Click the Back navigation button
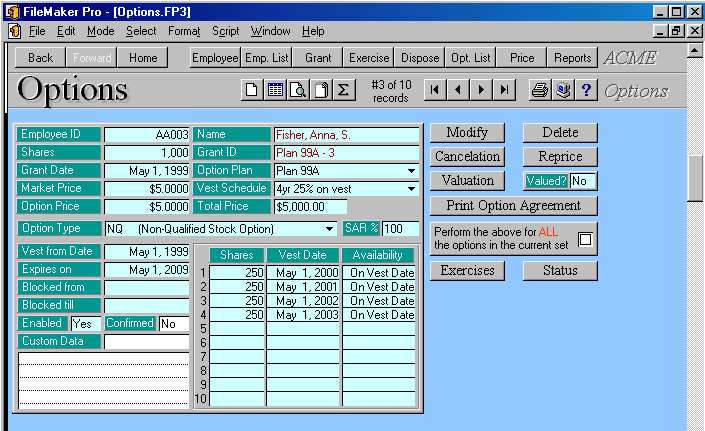Viewport: 705px width, 431px height. [x=40, y=58]
